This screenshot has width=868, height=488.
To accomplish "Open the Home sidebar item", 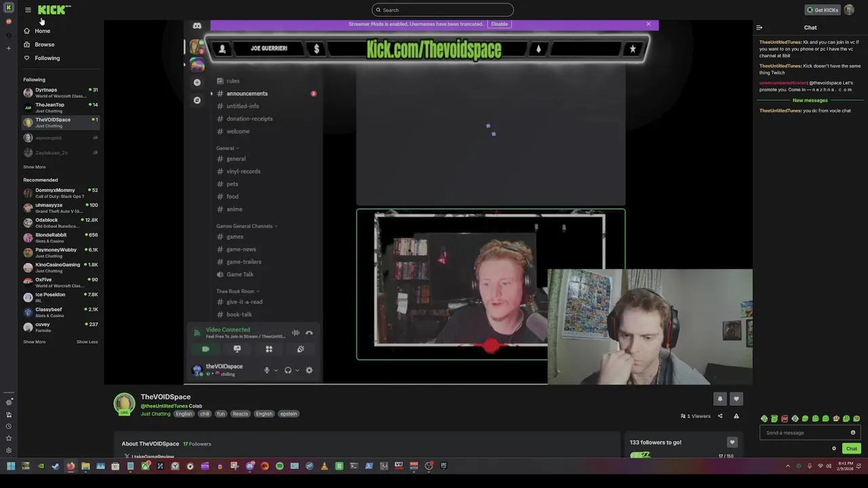I will pos(42,30).
